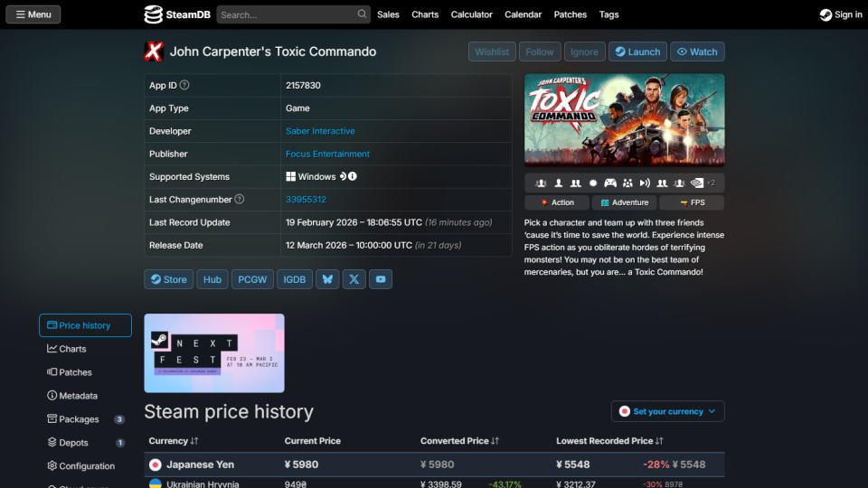The image size is (868, 488).
Task: Open the Set your currency dropdown
Action: pyautogui.click(x=667, y=411)
